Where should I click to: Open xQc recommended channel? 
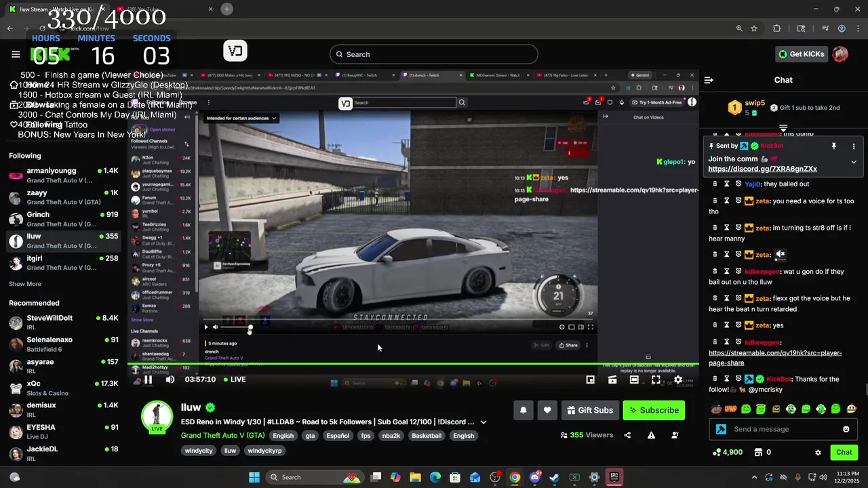coord(64,388)
